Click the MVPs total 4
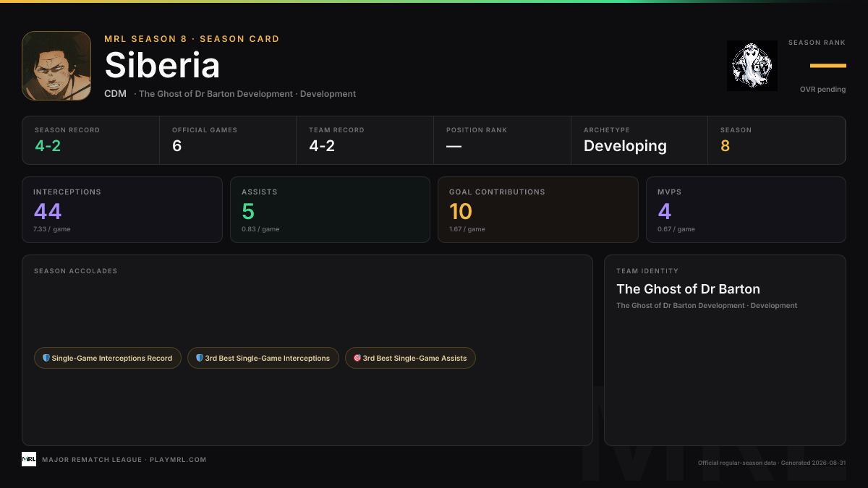Screen dimensions: 868x488 (665, 212)
